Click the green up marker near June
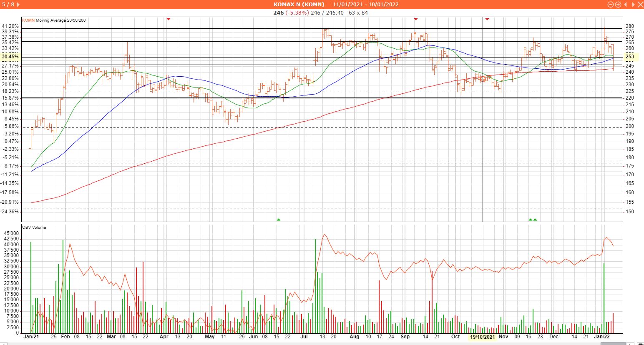644x345 pixels. pos(279,219)
